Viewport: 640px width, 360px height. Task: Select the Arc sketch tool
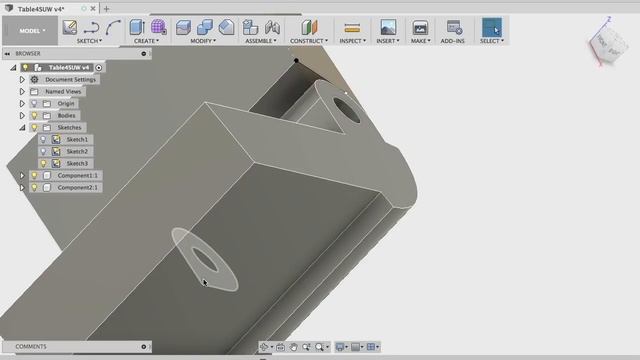pyautogui.click(x=113, y=27)
